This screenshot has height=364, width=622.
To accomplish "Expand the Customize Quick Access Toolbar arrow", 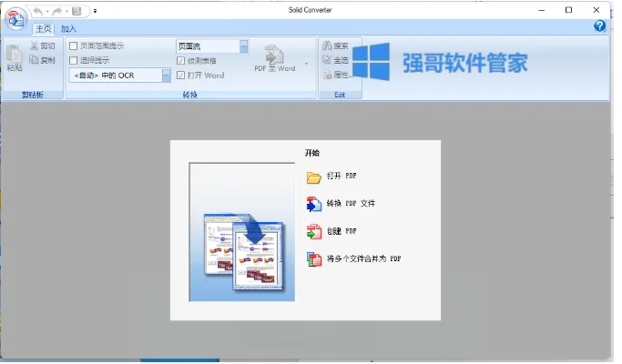I will pyautogui.click(x=96, y=11).
